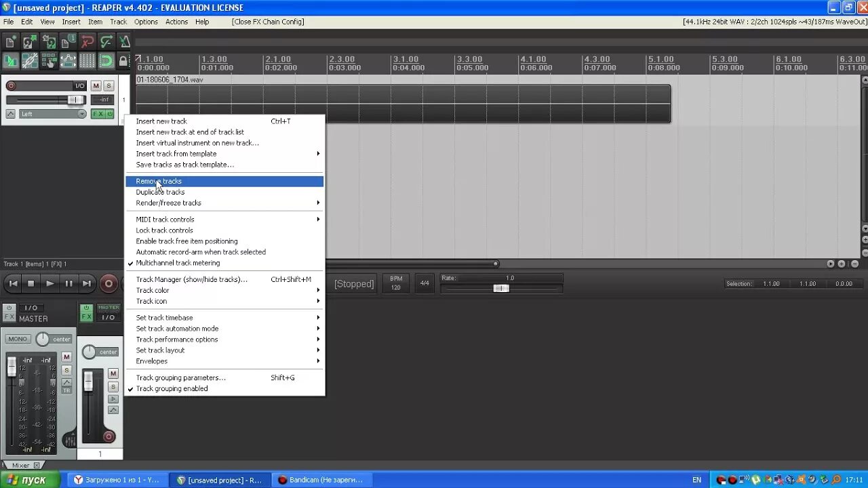This screenshot has height=488, width=868.
Task: Arm track 1 for recording
Action: (11, 85)
